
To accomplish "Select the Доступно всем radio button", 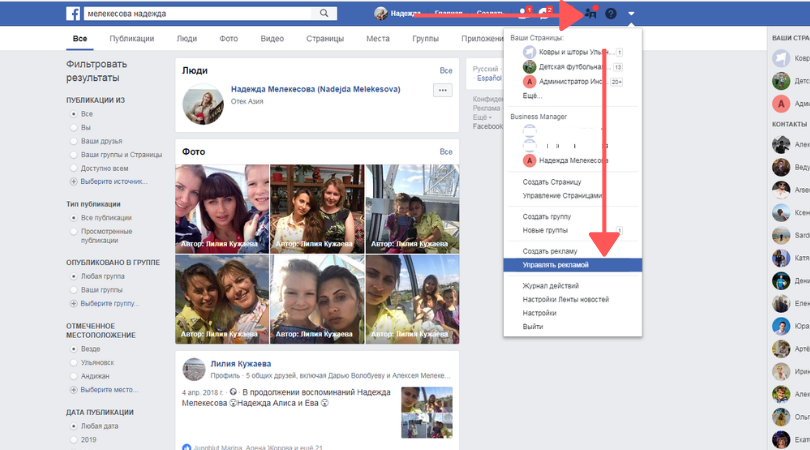I will click(73, 168).
